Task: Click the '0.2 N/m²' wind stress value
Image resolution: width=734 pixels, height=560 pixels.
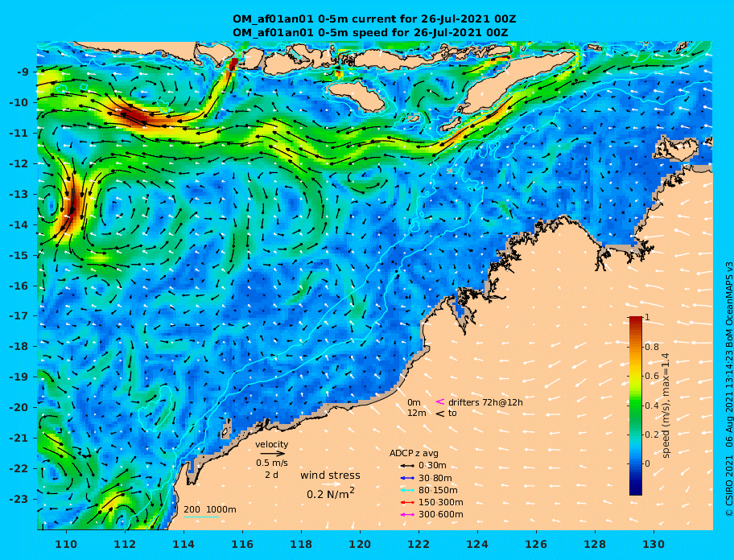Action: 331,493
